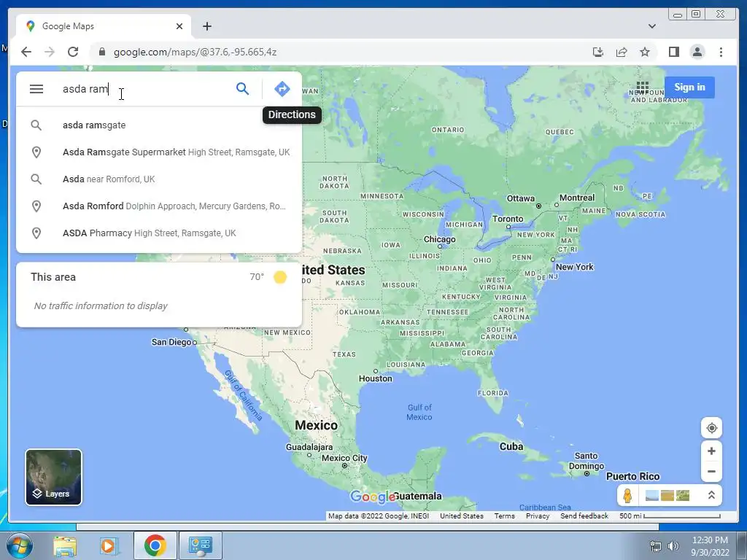Toggle Chrome side panel icon
Viewport: 747px width, 560px height.
pos(673,52)
